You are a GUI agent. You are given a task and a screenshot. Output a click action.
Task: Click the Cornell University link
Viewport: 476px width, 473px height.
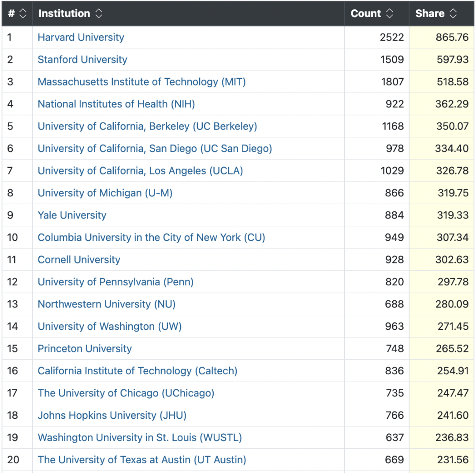pyautogui.click(x=79, y=260)
